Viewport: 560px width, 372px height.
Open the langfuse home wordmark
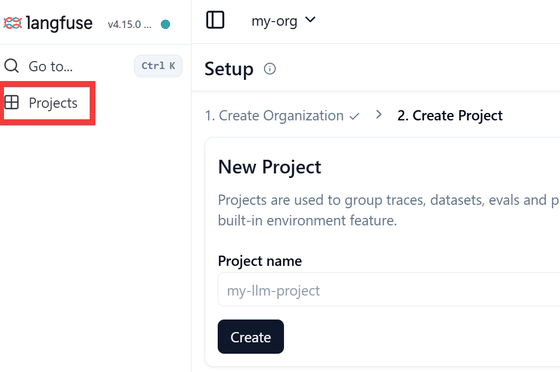pos(59,23)
